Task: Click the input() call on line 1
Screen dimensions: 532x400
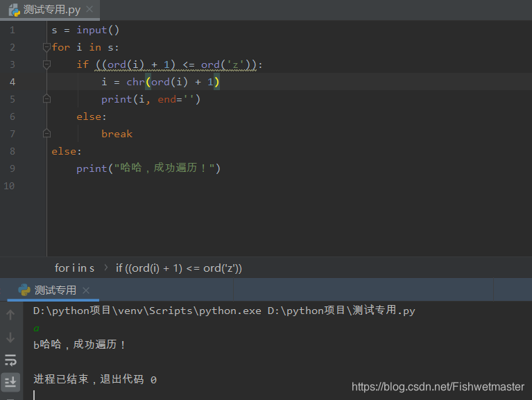Action: [98, 31]
